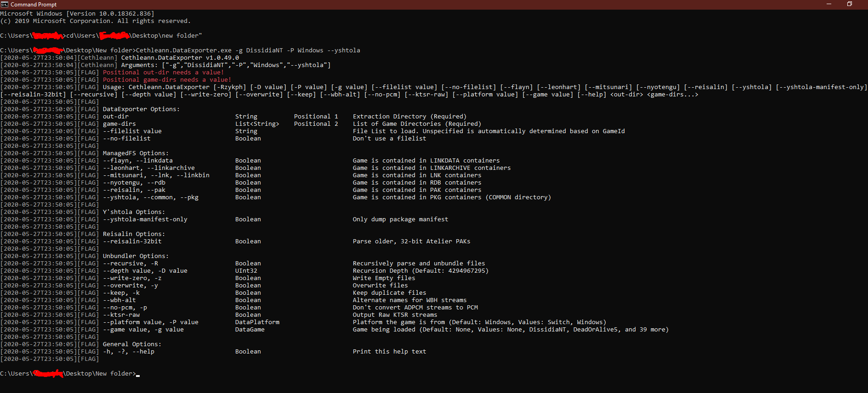The image size is (868, 393).
Task: Click the 'Arguments:' log line
Action: tap(226, 65)
